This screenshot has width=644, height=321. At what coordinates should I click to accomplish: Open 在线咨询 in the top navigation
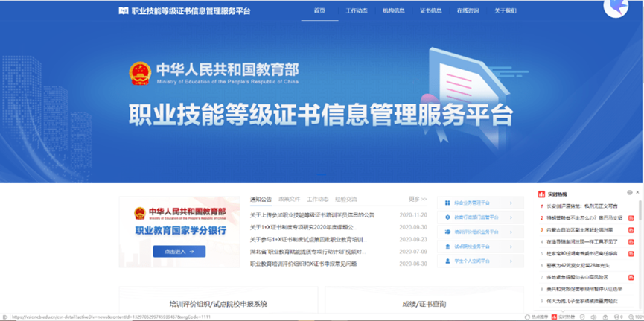tap(468, 10)
